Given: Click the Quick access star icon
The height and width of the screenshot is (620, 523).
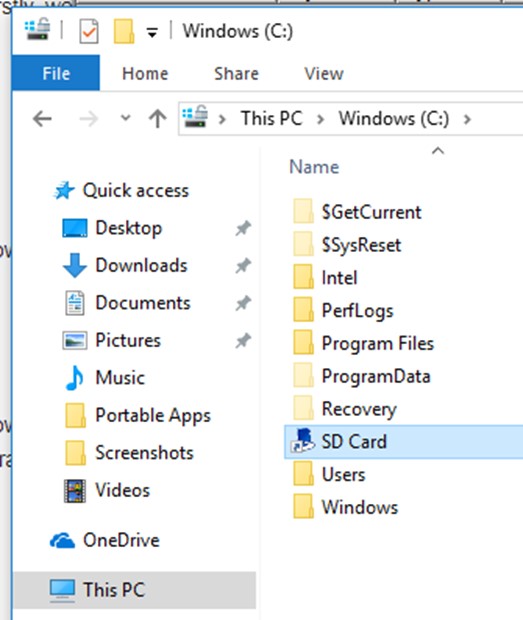Looking at the screenshot, I should (x=64, y=191).
